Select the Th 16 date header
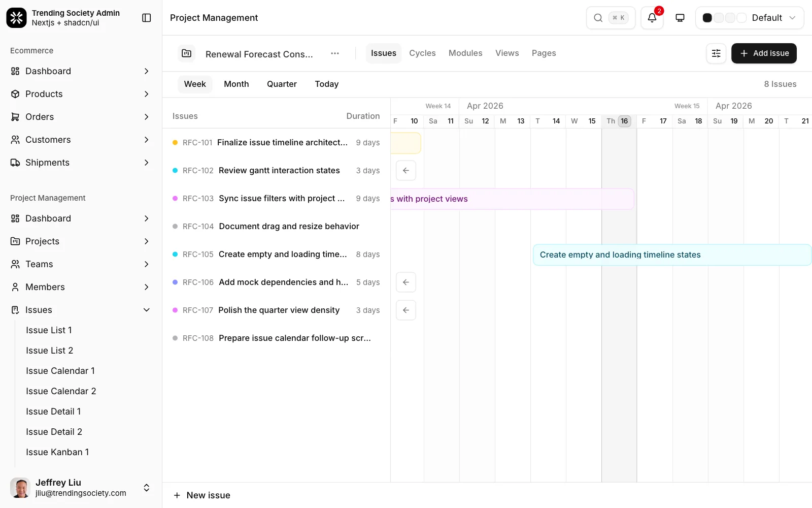 (x=619, y=121)
